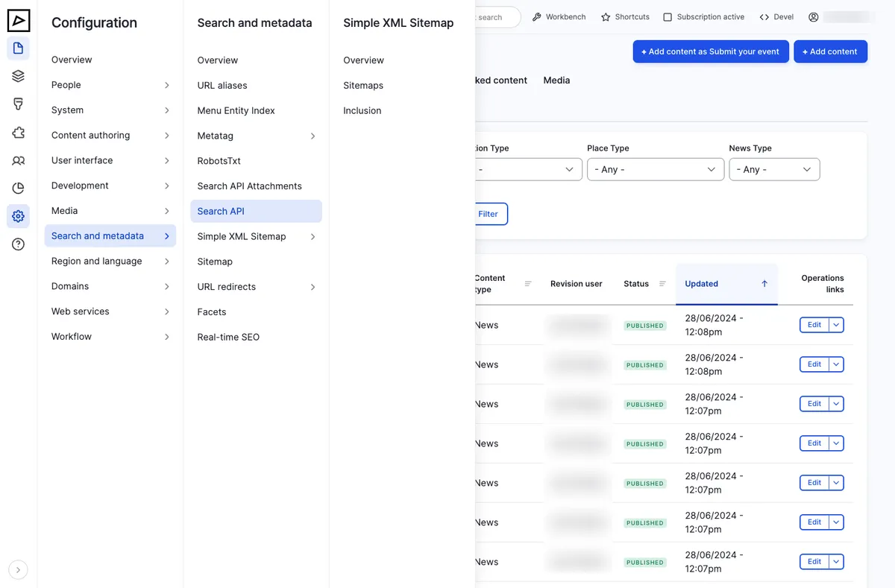
Task: Click the ascending arrow in Updated column
Action: pyautogui.click(x=764, y=284)
